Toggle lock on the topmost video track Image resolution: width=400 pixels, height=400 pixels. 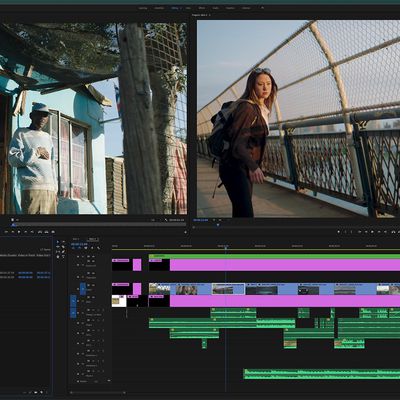pos(78,257)
